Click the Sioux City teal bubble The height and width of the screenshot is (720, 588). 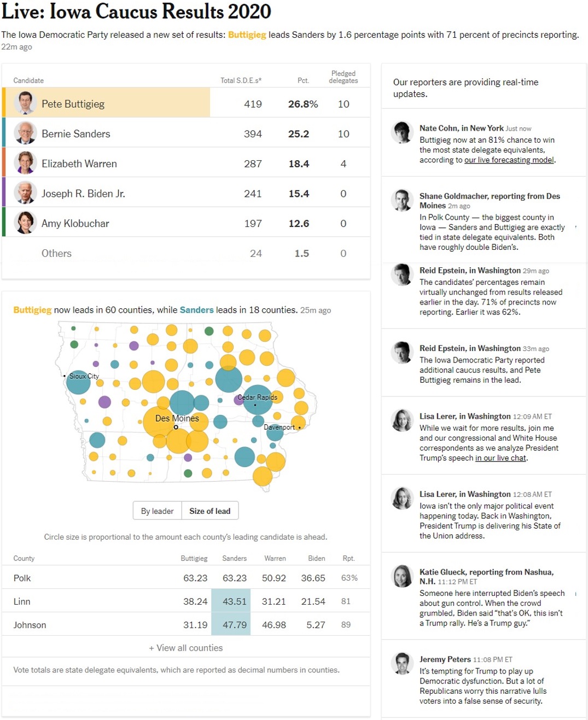click(x=78, y=382)
